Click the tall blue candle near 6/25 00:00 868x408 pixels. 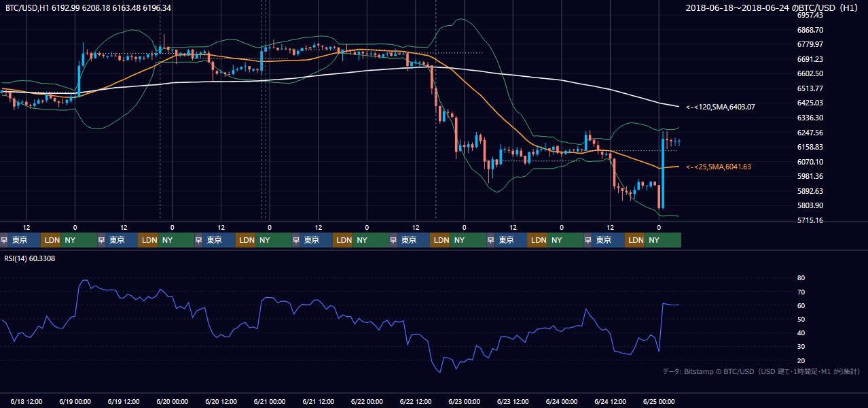[662, 173]
